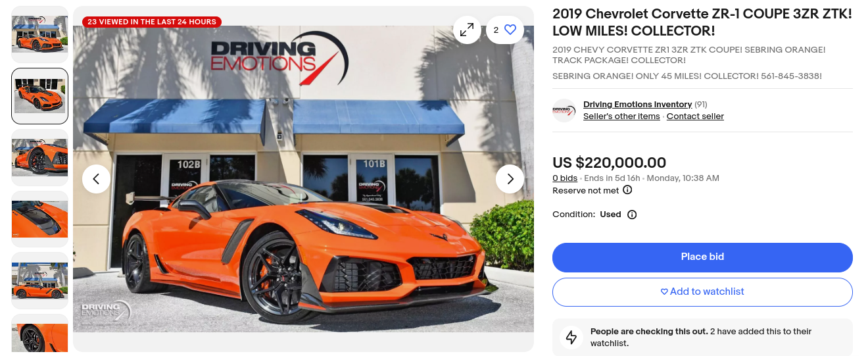Add the Corvette to watchlist
Screen dimensions: 868x356
click(x=702, y=292)
